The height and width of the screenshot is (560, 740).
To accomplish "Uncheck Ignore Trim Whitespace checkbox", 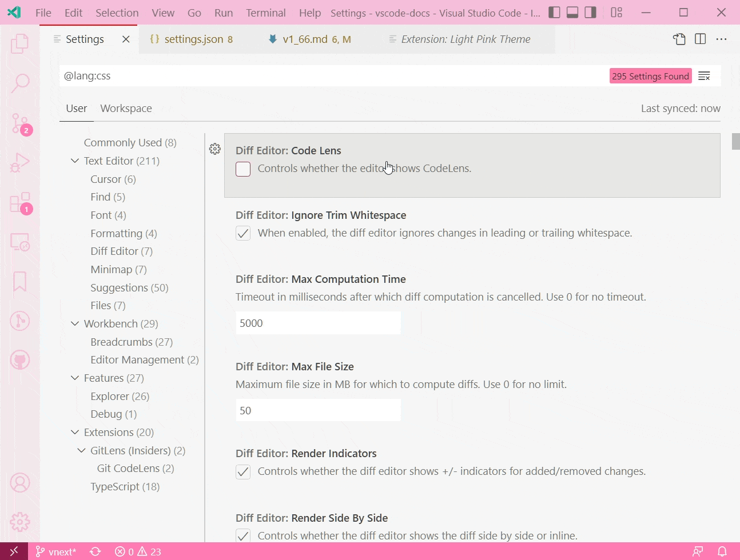I will pos(243,234).
